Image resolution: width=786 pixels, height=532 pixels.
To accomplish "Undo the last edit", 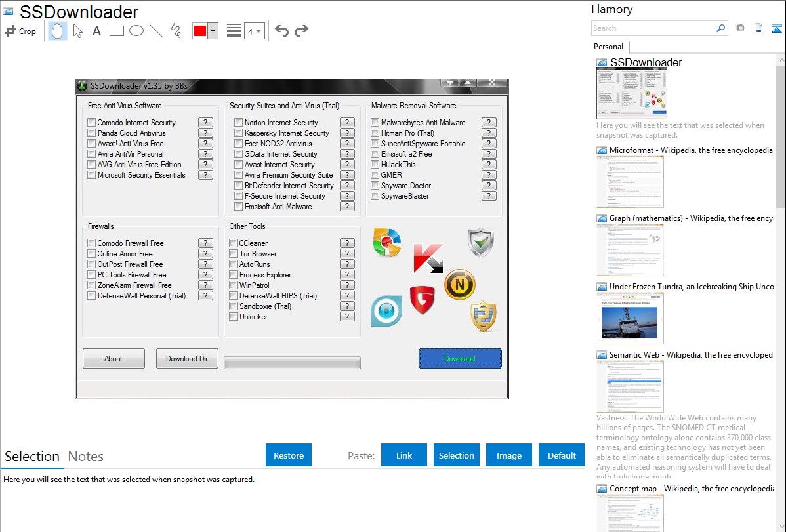I will pyautogui.click(x=281, y=31).
